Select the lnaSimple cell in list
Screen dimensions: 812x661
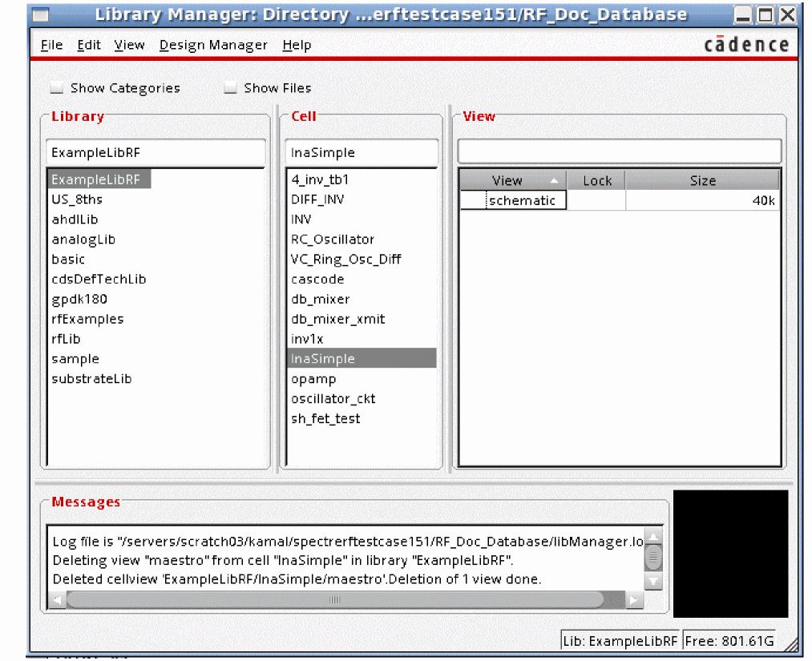[362, 359]
